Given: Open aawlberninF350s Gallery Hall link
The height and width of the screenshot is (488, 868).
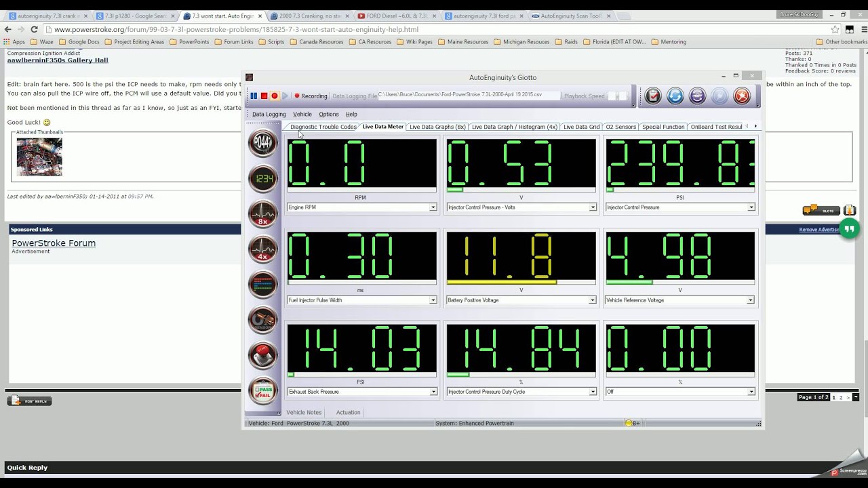Looking at the screenshot, I should pos(58,60).
